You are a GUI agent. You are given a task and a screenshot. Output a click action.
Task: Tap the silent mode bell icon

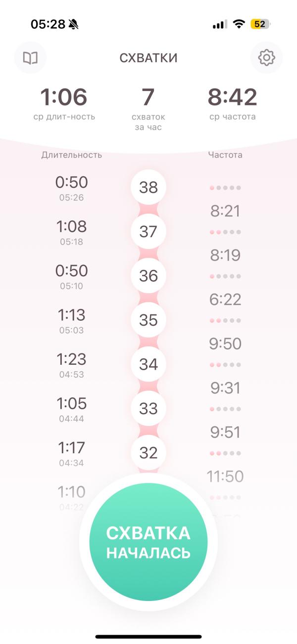[x=74, y=24]
